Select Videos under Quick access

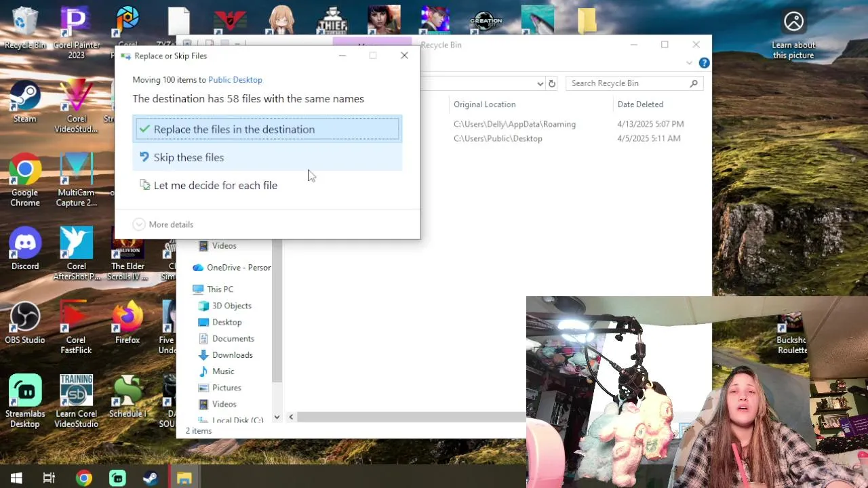click(x=224, y=246)
